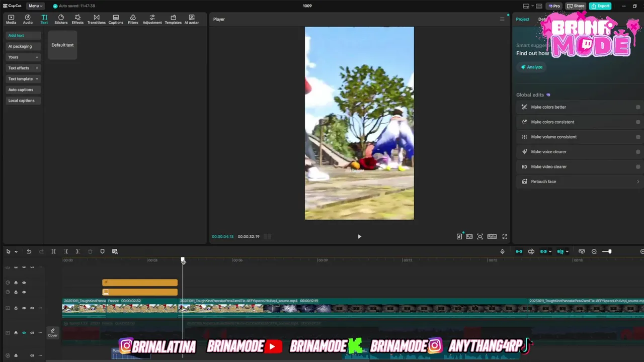644x362 pixels.
Task: Open Auto captions
Action: (23, 89)
